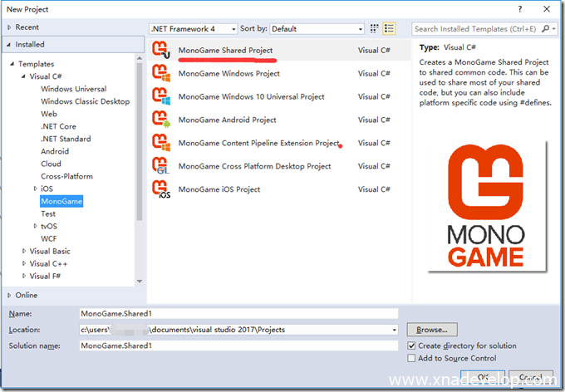This screenshot has height=392, width=565.
Task: Select the MonoGame Shared Project template icon
Action: [161, 51]
